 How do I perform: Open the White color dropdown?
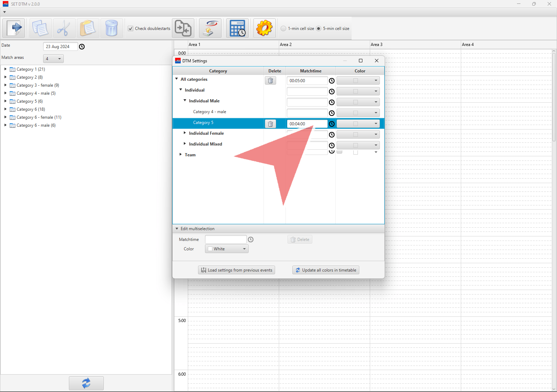click(x=227, y=249)
